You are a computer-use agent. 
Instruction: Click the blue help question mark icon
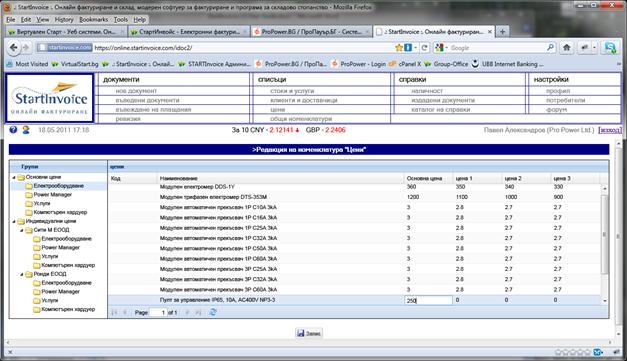tap(13, 130)
